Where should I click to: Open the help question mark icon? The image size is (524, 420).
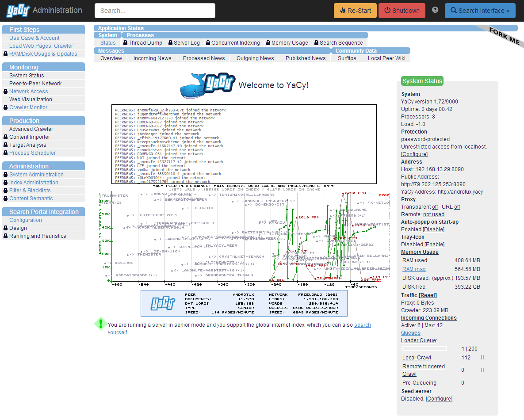pyautogui.click(x=435, y=10)
